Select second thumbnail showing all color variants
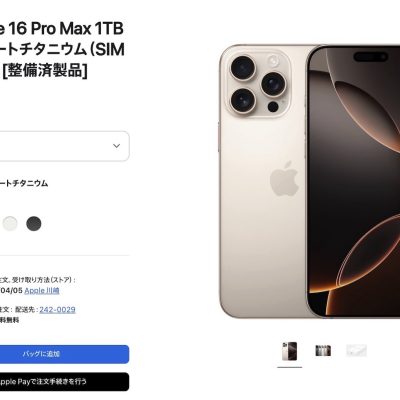This screenshot has height=400, width=400. coord(323,351)
